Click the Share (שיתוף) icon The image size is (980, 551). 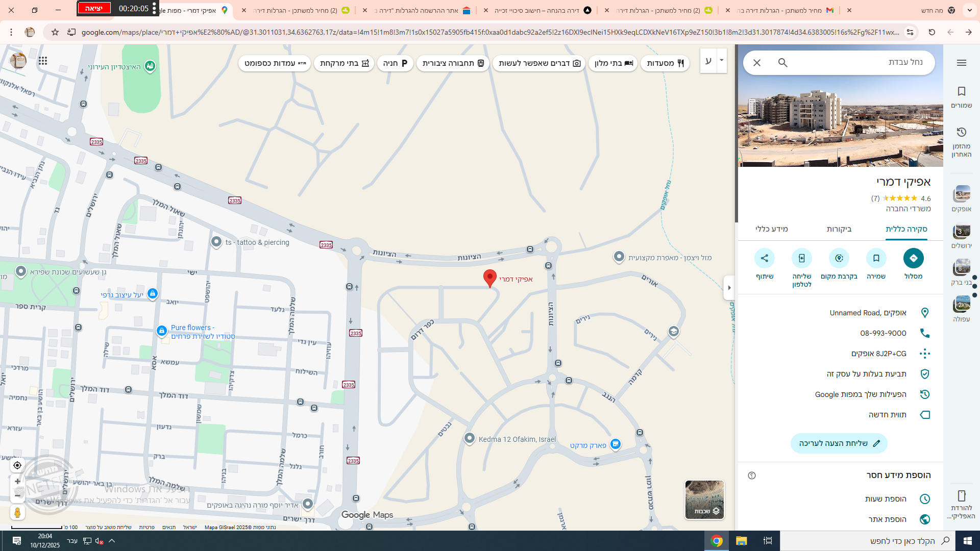pos(764,258)
